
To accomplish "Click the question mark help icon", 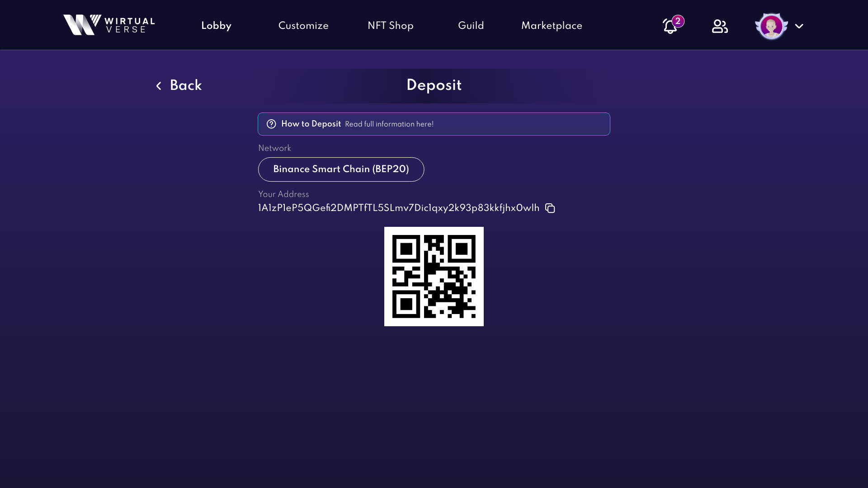I will (x=271, y=124).
